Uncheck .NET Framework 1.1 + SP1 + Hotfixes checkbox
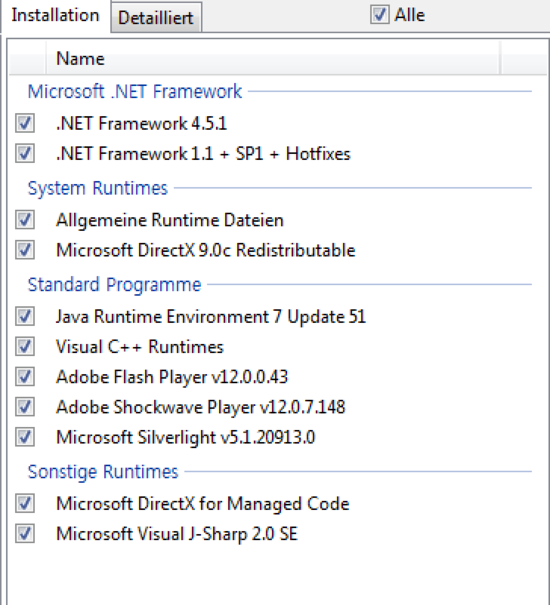Image resolution: width=550 pixels, height=605 pixels. tap(25, 154)
